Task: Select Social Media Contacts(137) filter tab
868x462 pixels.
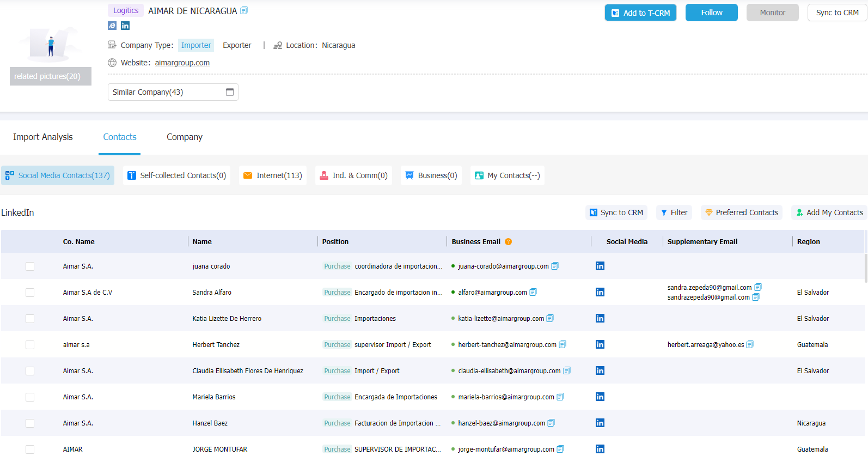Action: 58,175
